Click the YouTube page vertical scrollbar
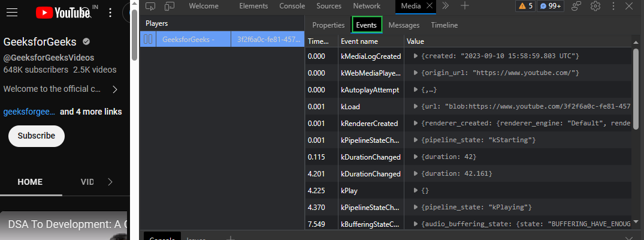 134,35
